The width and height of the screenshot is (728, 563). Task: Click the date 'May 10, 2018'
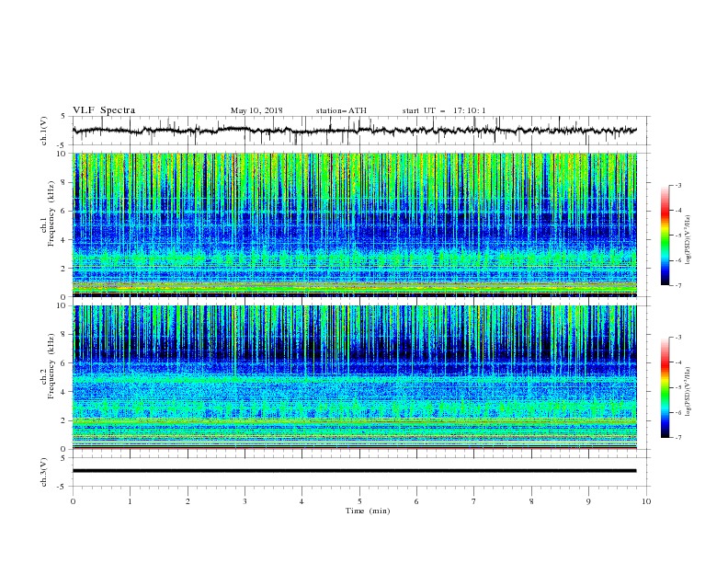256,110
